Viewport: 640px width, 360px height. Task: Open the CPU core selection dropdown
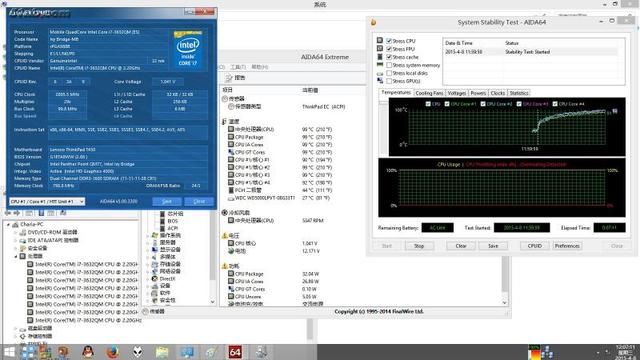(x=47, y=202)
